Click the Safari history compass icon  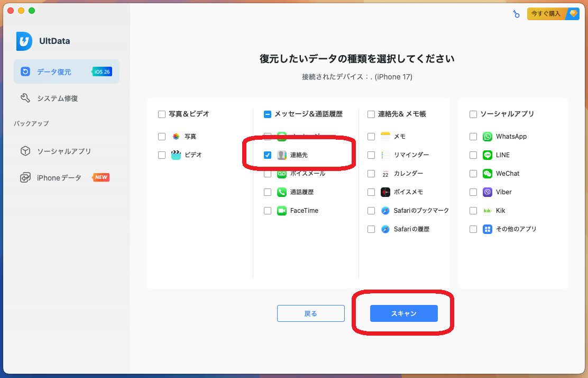click(385, 229)
